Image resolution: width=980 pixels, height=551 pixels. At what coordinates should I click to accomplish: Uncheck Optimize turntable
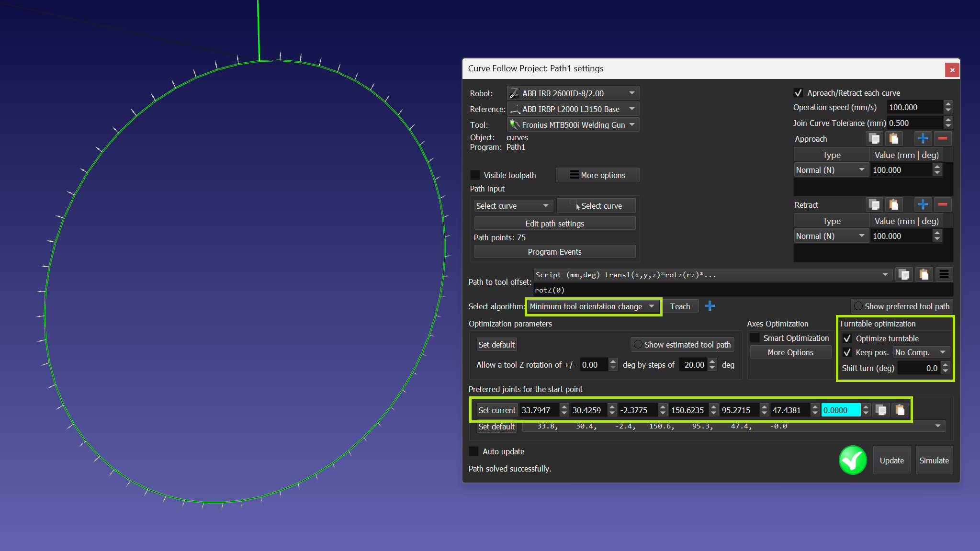click(x=847, y=338)
